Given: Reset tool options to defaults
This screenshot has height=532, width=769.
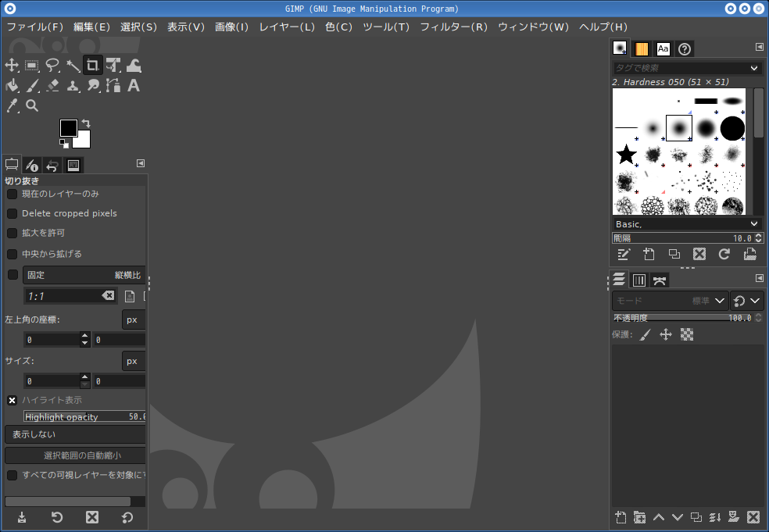Looking at the screenshot, I should 127,517.
